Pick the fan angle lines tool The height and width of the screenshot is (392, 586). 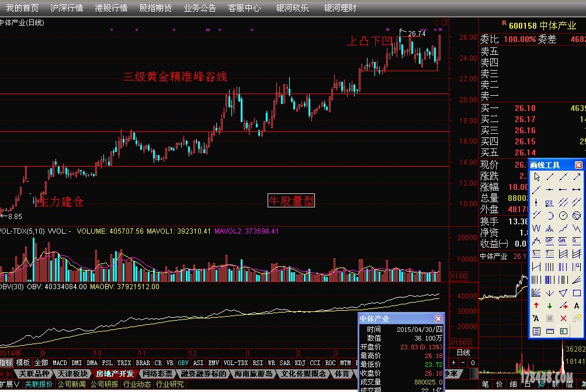tap(577, 279)
